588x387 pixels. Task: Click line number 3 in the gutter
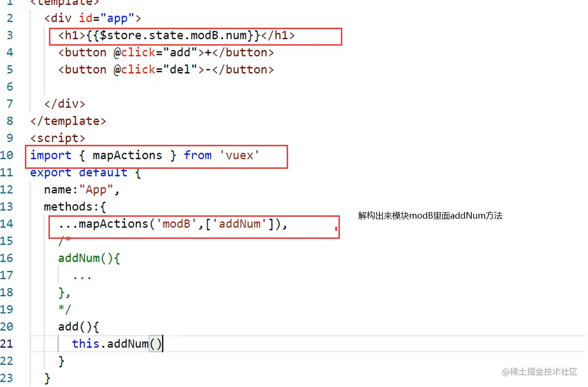[10, 35]
